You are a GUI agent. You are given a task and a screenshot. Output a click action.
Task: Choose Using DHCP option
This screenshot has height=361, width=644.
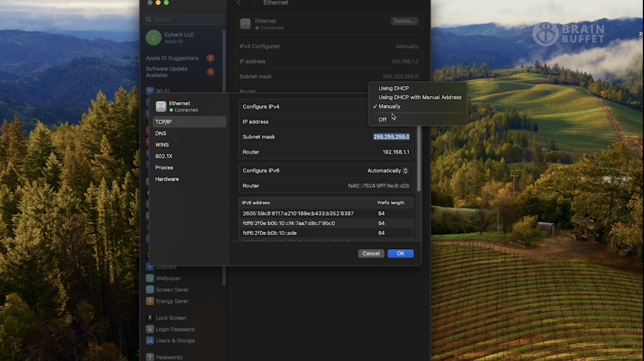pyautogui.click(x=393, y=88)
